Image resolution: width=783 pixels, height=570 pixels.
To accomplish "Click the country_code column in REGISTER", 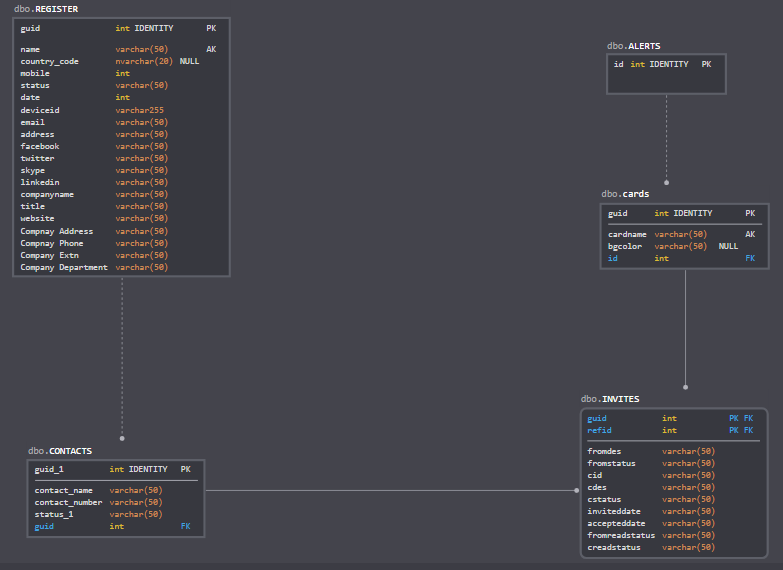I will (50, 61).
